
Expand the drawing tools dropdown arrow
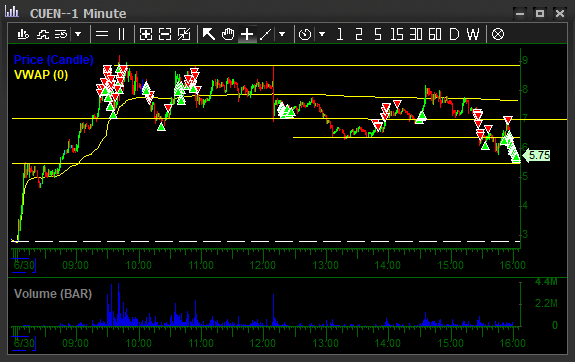click(x=282, y=34)
